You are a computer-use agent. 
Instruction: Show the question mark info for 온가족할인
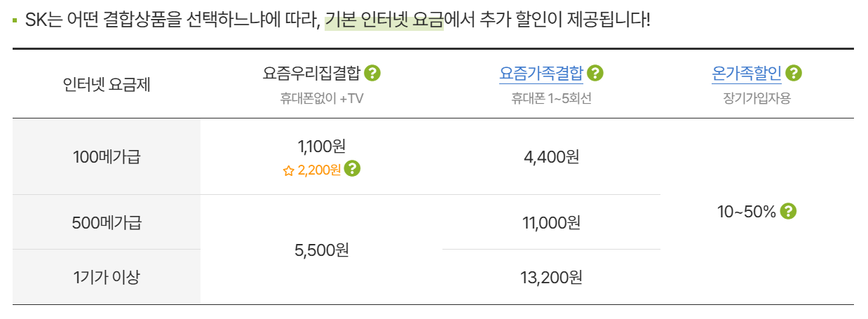(x=794, y=73)
